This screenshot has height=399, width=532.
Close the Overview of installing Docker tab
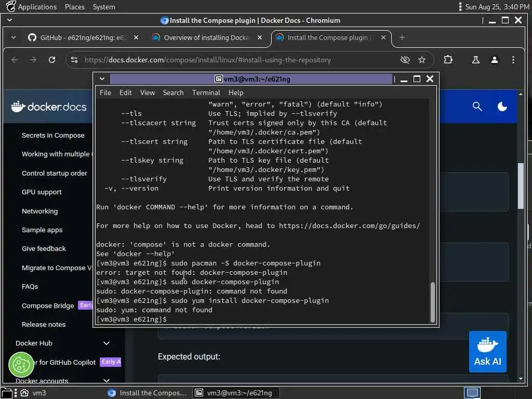[x=260, y=37]
